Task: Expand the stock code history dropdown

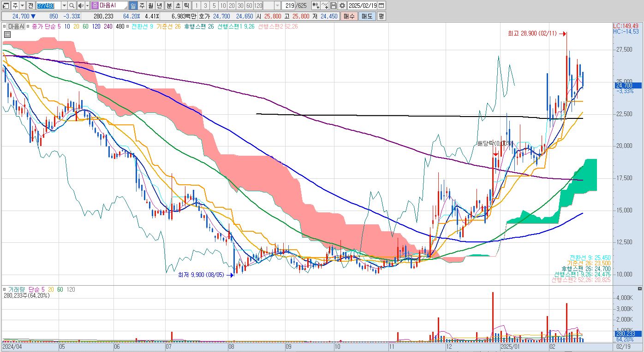Action: pos(64,6)
